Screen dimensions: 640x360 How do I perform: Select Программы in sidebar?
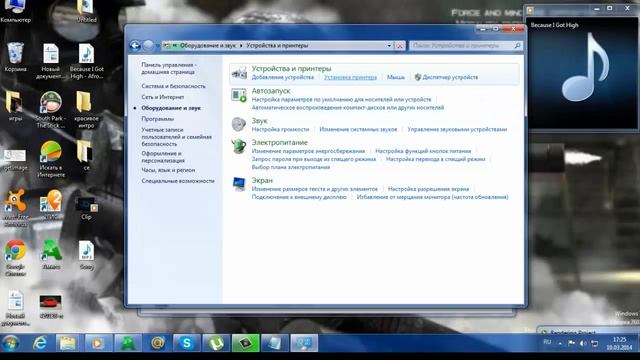158,119
